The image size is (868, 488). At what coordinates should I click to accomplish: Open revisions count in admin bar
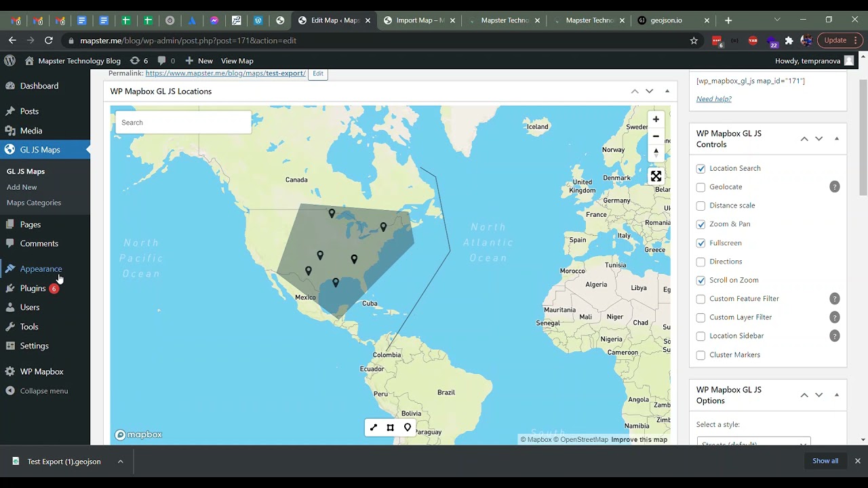coord(139,60)
